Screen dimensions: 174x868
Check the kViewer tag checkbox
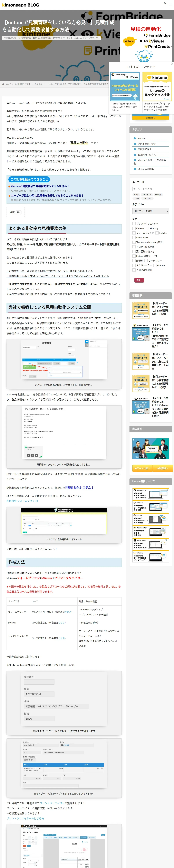(x=134, y=228)
